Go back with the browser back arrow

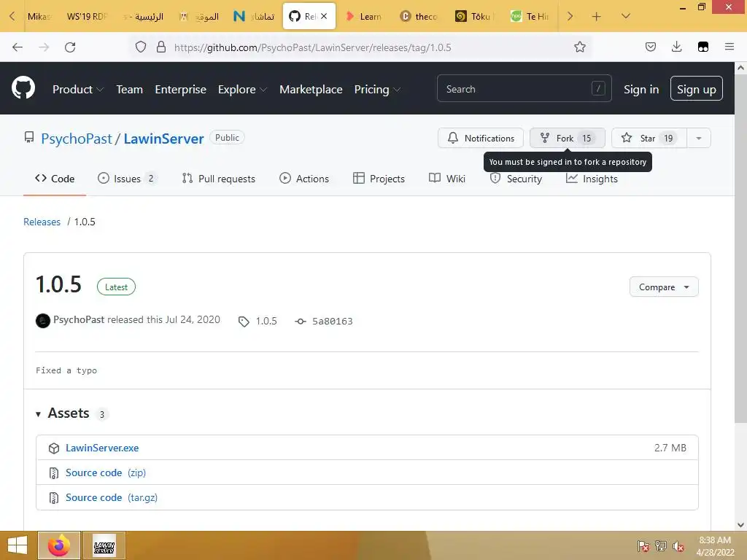(x=18, y=47)
